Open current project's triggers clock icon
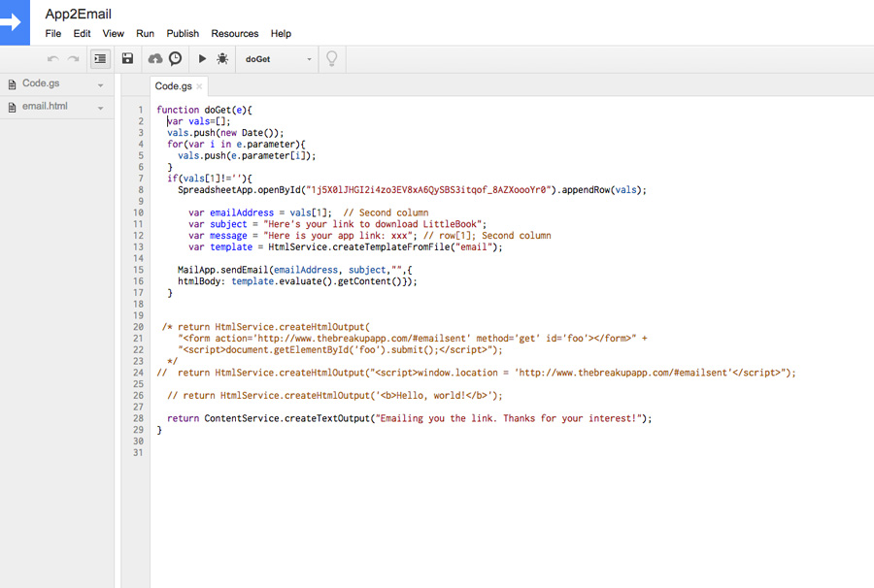874x588 pixels. coord(175,58)
